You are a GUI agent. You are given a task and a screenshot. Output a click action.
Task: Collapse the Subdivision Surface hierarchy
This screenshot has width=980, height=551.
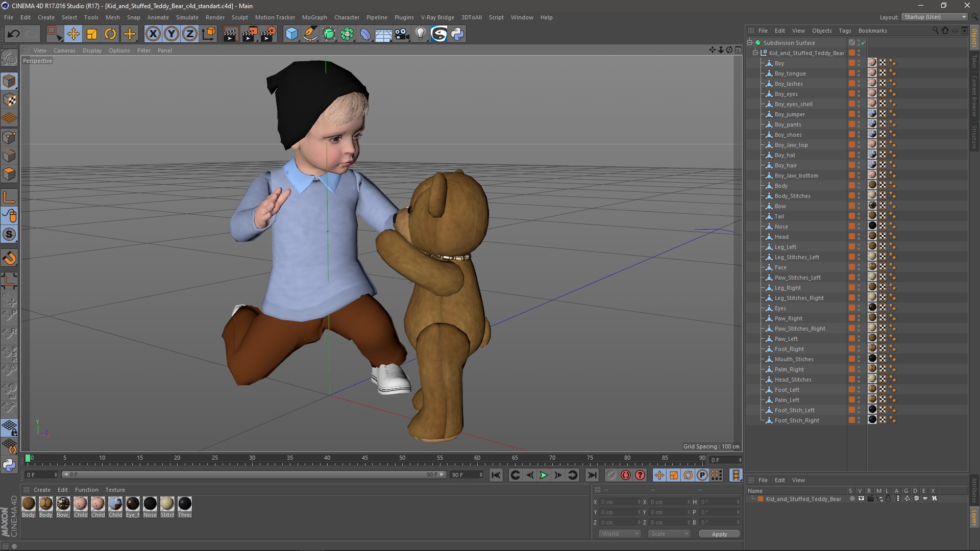[750, 43]
